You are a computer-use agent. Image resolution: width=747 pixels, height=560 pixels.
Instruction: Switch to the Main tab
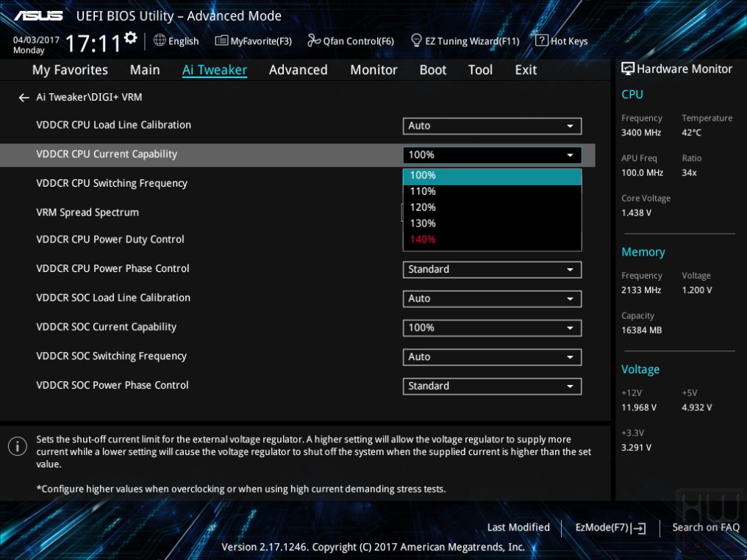[145, 70]
